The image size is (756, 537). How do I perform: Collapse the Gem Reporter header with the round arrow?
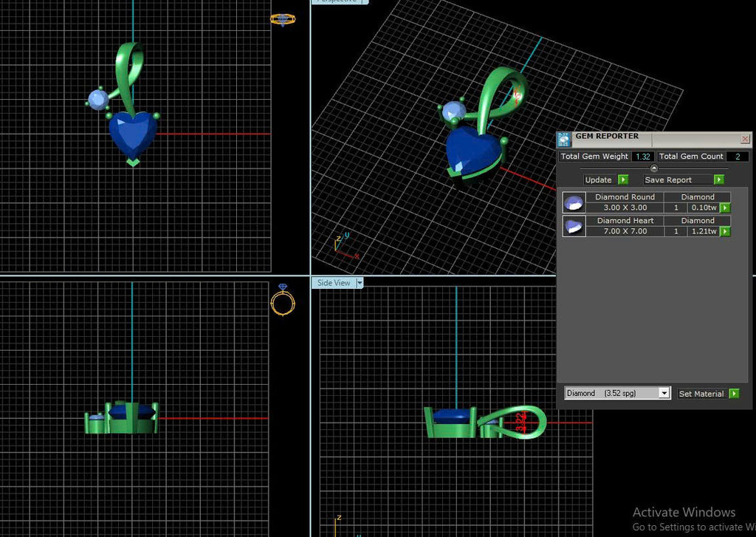654,168
